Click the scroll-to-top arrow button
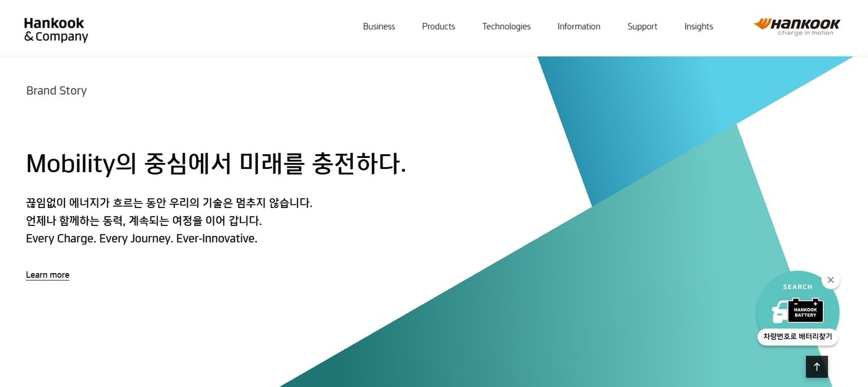 (x=817, y=367)
